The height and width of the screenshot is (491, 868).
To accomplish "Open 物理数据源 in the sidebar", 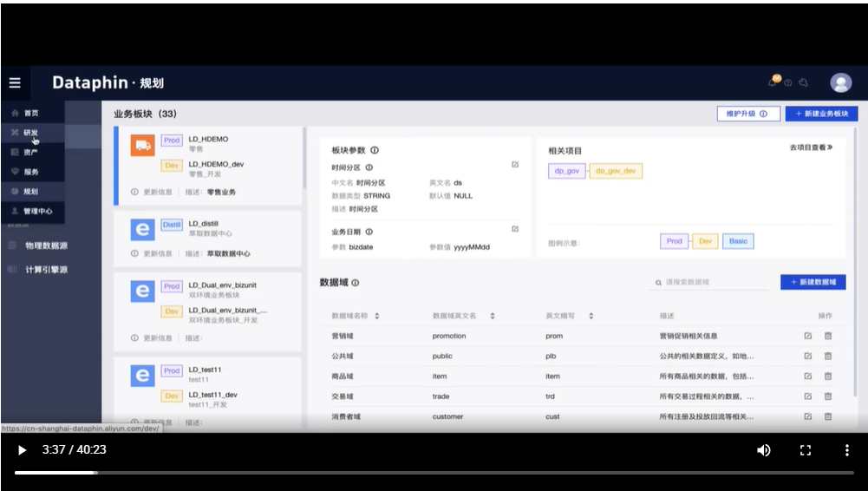I will click(x=47, y=245).
